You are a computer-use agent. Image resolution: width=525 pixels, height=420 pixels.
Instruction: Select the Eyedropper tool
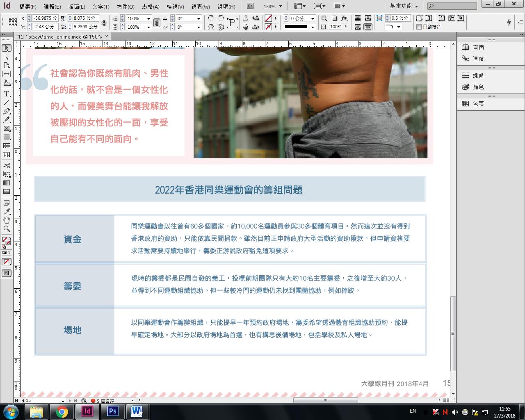[7, 212]
